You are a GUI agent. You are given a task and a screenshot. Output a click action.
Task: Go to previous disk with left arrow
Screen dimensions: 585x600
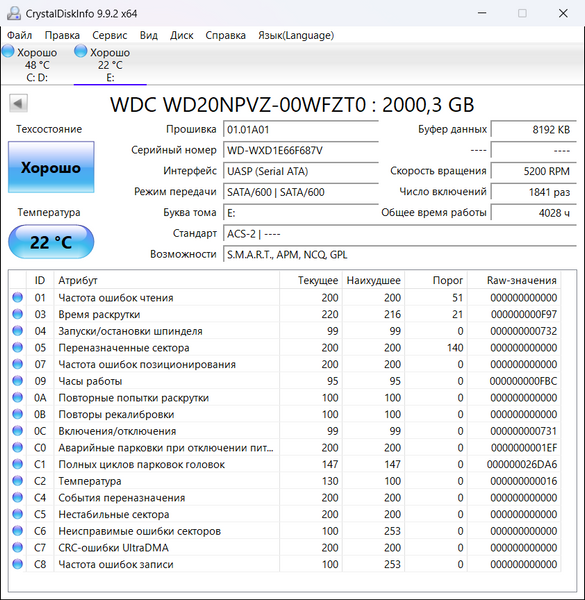click(18, 103)
